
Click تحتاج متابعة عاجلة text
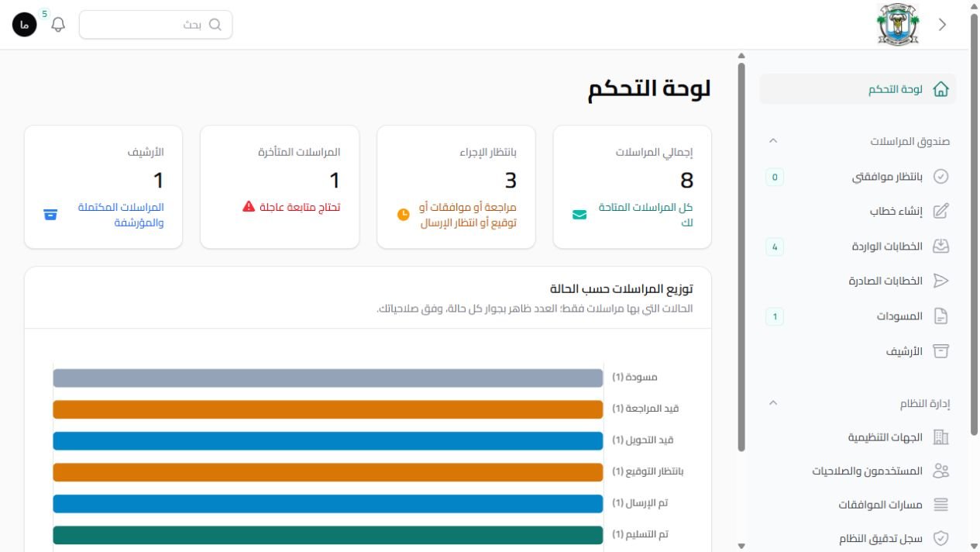301,207
